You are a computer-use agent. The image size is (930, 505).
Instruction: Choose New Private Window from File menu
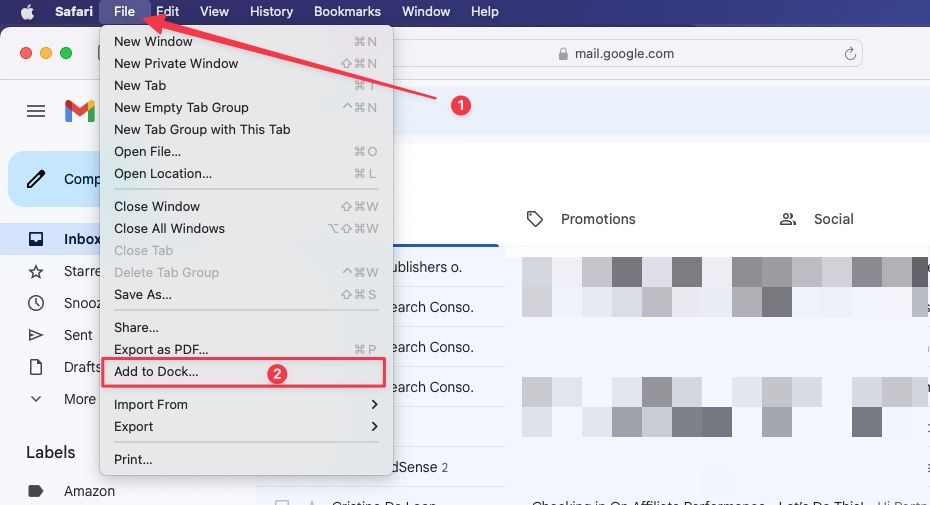176,64
